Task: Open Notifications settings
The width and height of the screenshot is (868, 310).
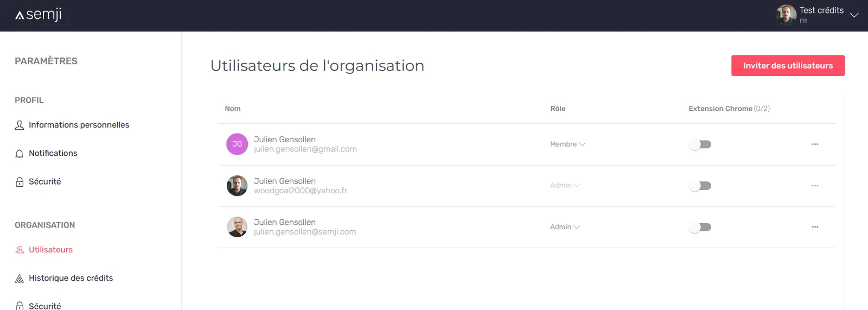Action: point(53,153)
